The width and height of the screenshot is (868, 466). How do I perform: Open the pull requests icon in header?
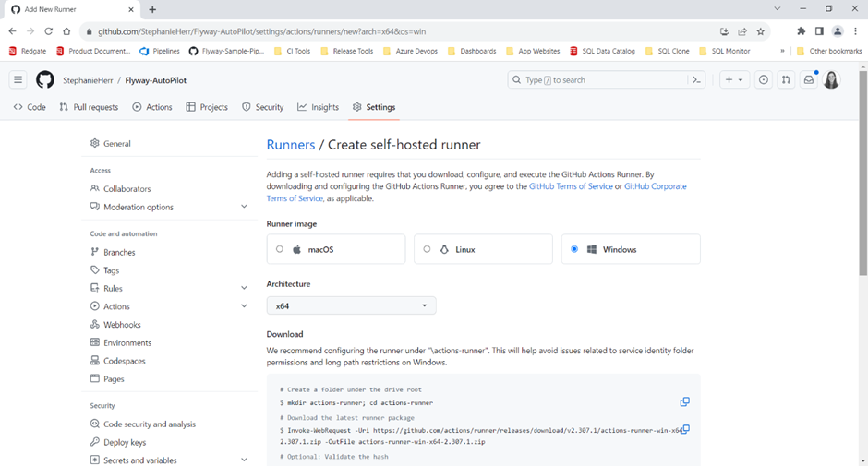786,80
